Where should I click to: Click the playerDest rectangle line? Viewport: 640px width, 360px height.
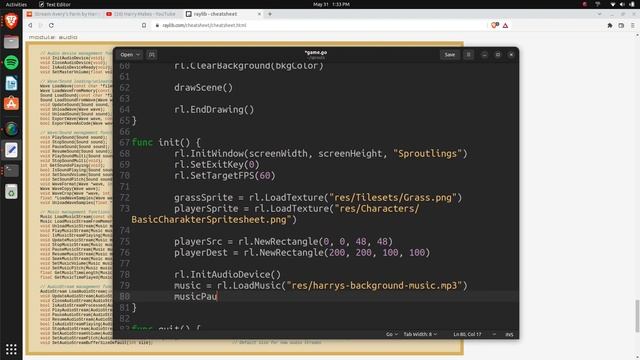[302, 253]
